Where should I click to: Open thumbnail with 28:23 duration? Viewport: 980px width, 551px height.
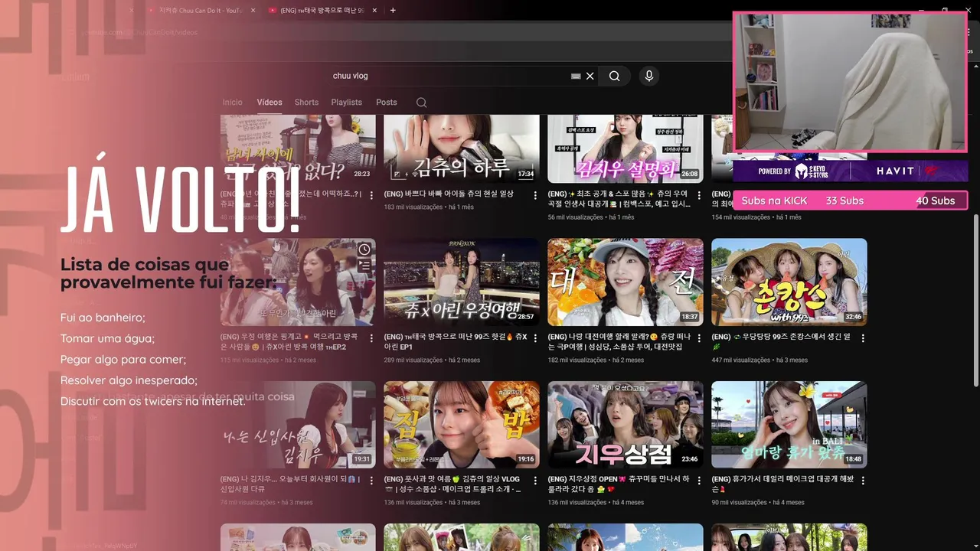pos(298,148)
